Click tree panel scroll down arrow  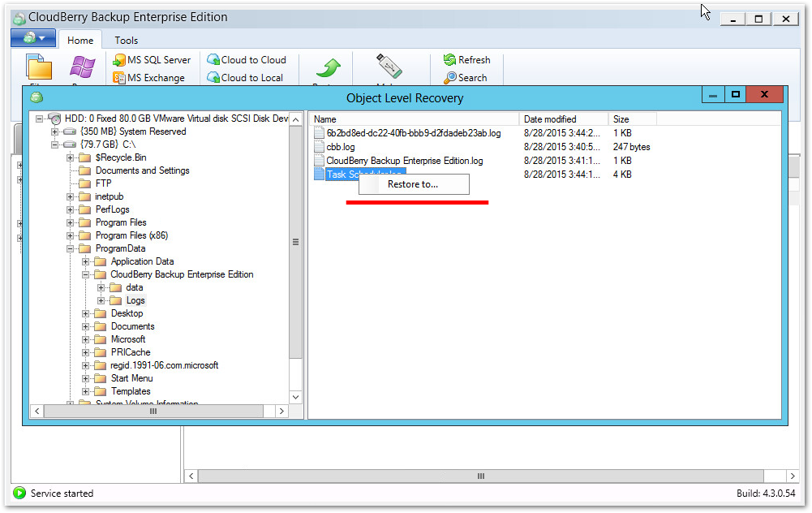[296, 398]
